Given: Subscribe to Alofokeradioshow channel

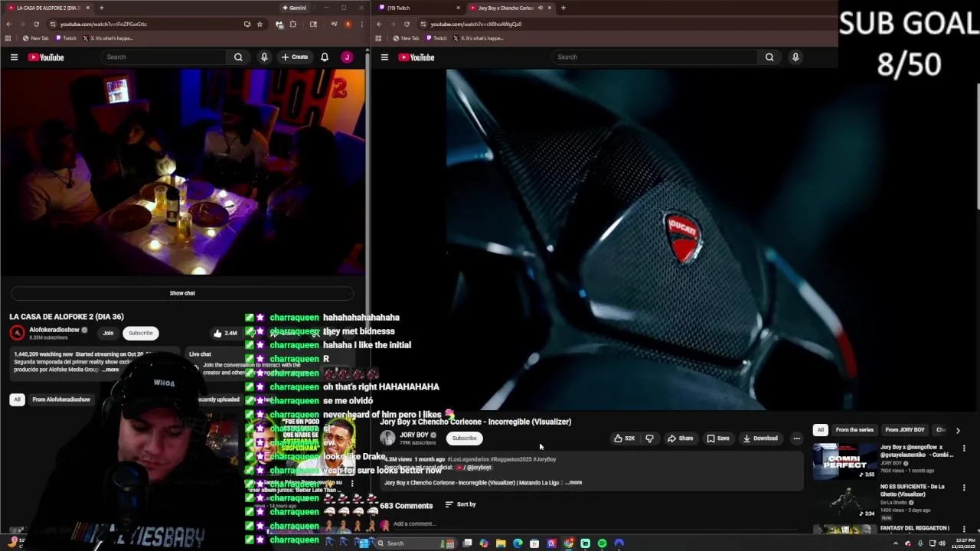Looking at the screenshot, I should 141,333.
